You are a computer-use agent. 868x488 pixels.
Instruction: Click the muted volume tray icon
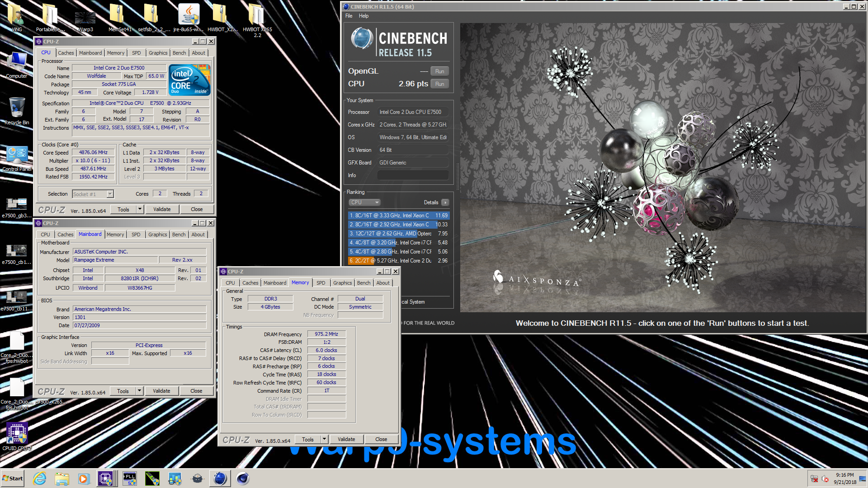[x=825, y=479]
